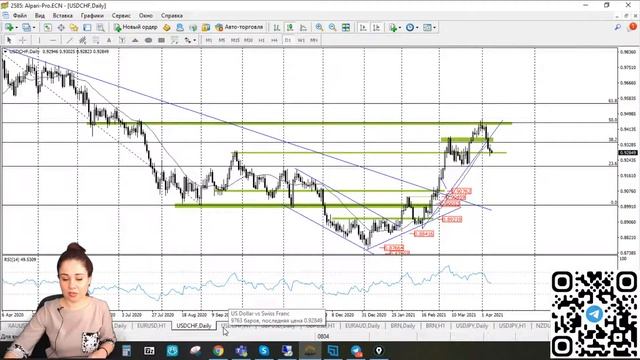Switch chart to candlesticks type
640x360 pixels.
pos(290,27)
